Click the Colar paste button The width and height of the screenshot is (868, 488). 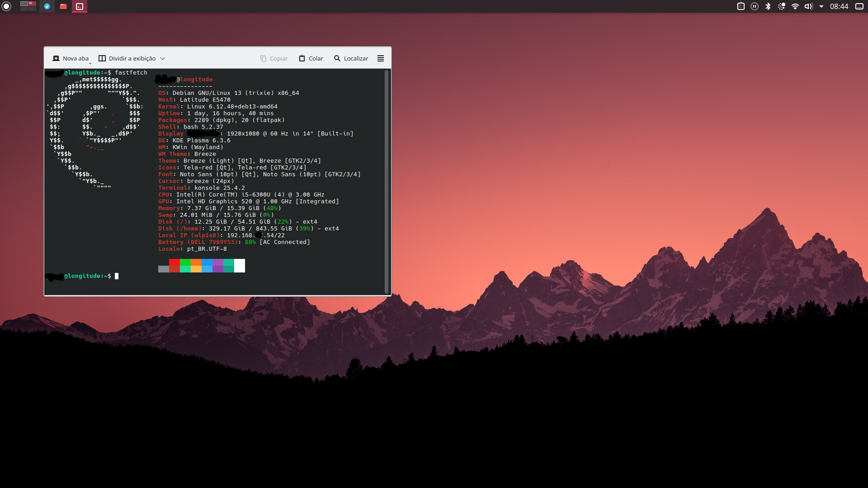(x=311, y=58)
